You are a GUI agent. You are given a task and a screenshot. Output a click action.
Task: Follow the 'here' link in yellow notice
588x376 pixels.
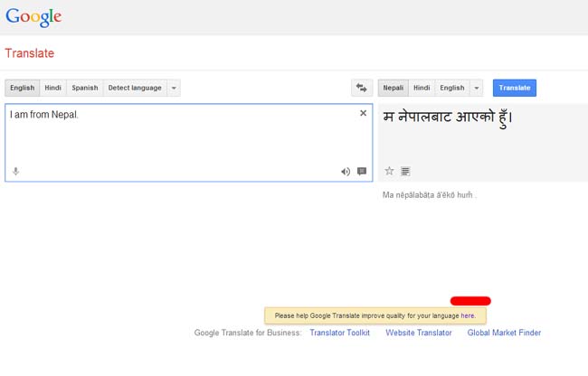[468, 315]
